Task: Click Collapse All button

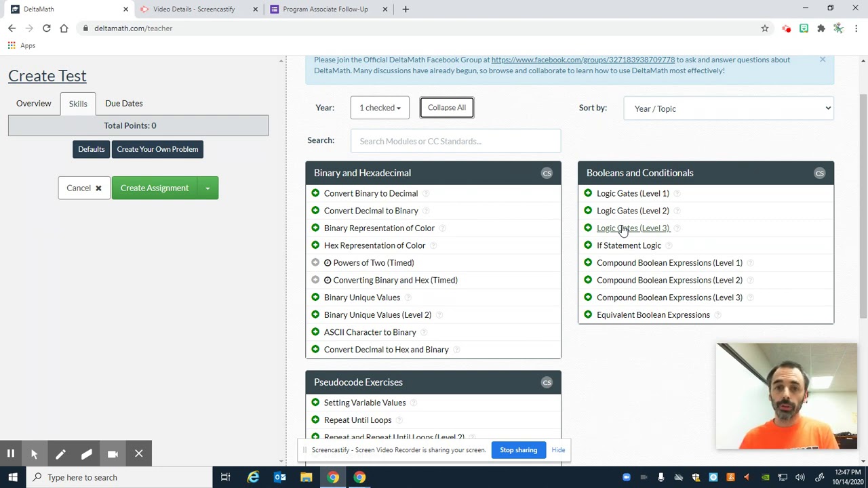Action: (447, 108)
